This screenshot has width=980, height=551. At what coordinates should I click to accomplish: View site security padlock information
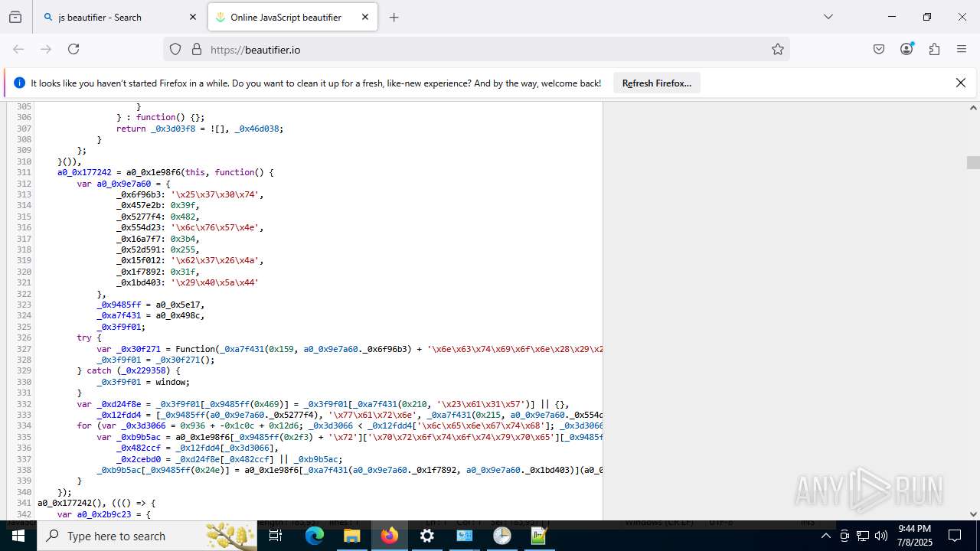[x=197, y=49]
